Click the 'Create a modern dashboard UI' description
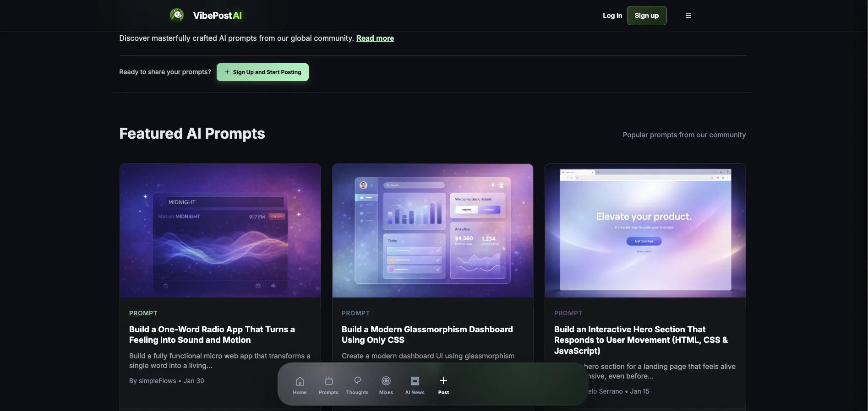This screenshot has height=411, width=868. [428, 356]
